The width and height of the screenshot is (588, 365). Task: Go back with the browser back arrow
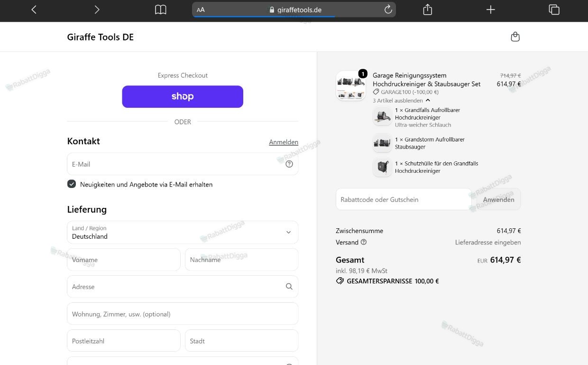point(34,9)
